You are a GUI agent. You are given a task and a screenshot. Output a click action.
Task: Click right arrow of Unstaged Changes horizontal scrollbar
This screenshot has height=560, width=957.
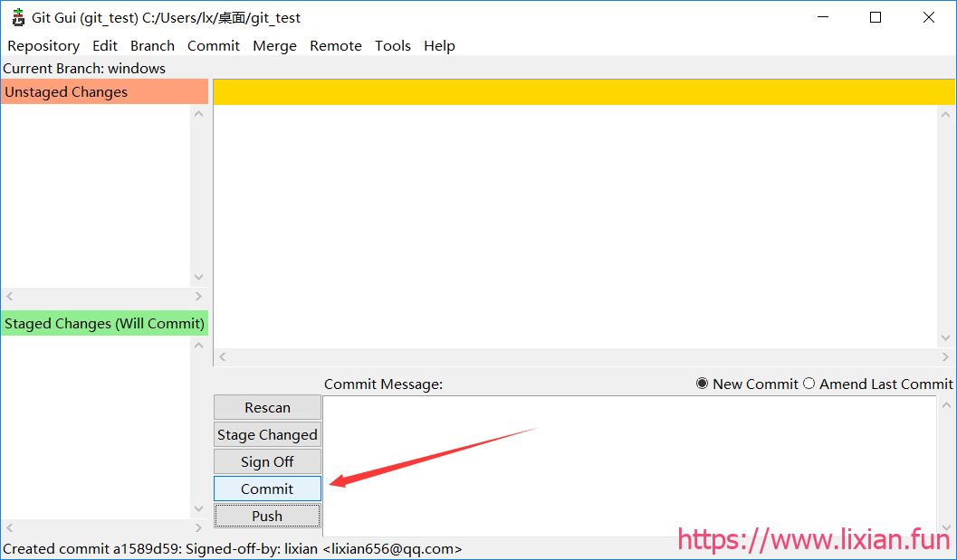pyautogui.click(x=198, y=297)
